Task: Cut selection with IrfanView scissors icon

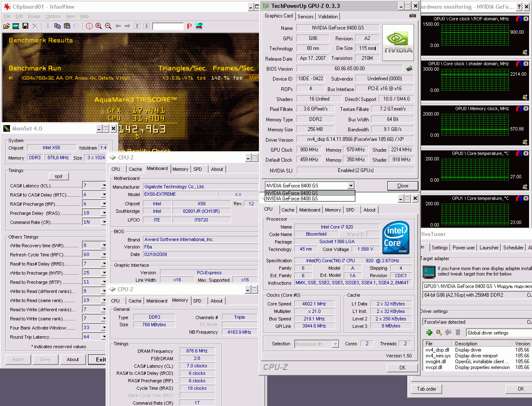Action: 48,26
